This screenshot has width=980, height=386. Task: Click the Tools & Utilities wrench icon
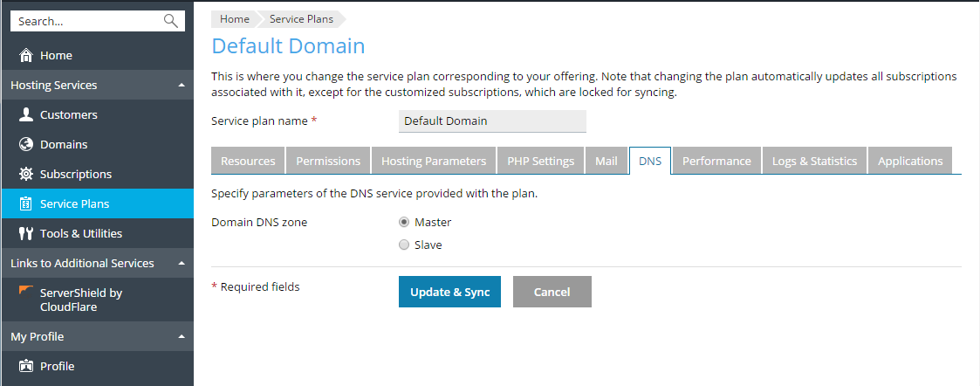click(x=26, y=233)
